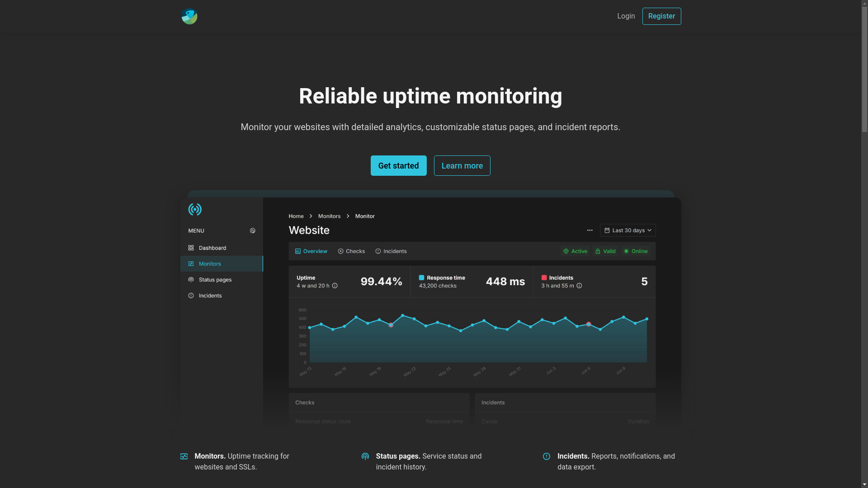Click the Active status badge

click(575, 251)
